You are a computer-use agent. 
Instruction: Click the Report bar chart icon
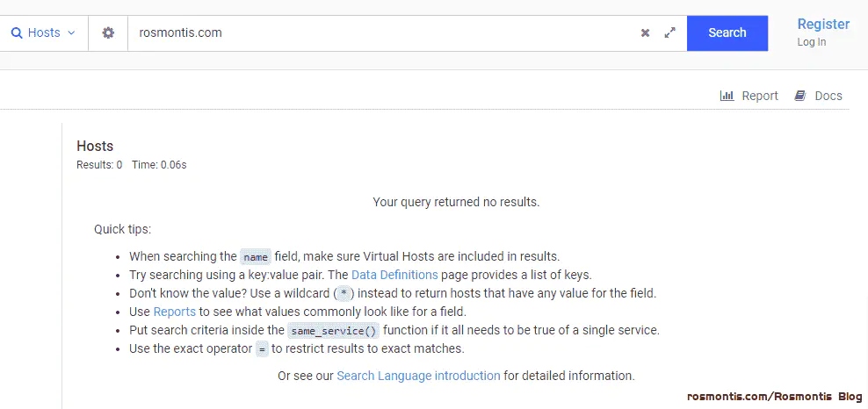[x=727, y=96]
